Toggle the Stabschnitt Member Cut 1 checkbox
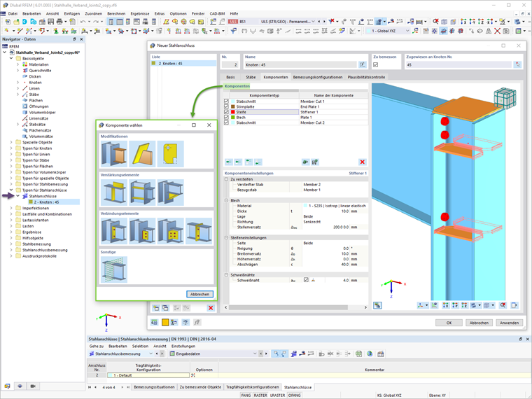The image size is (532, 399). click(226, 101)
